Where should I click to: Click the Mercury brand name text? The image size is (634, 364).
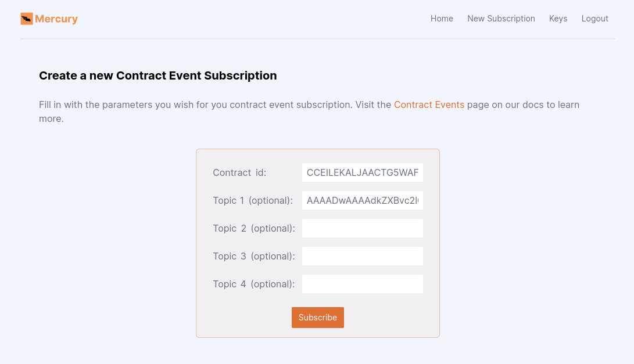coord(56,19)
